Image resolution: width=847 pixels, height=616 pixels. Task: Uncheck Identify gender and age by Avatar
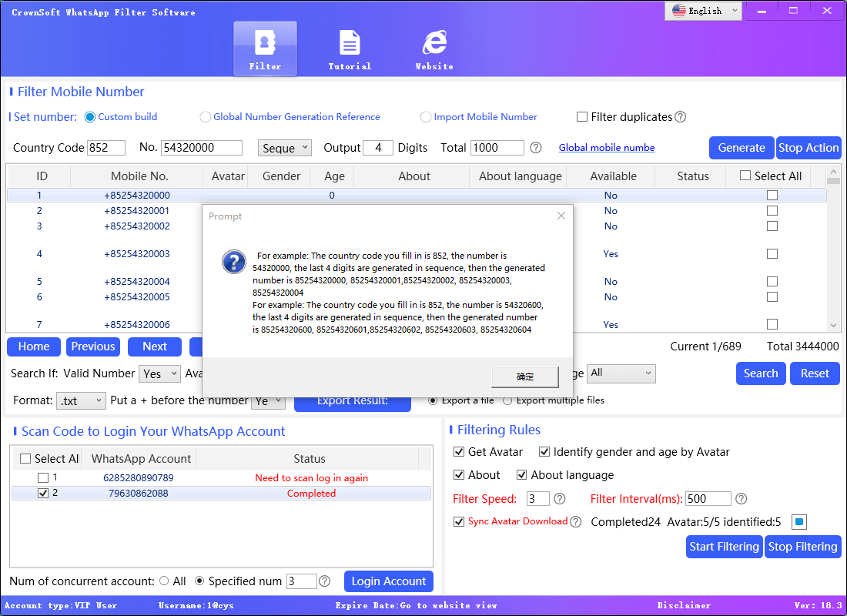(x=544, y=452)
